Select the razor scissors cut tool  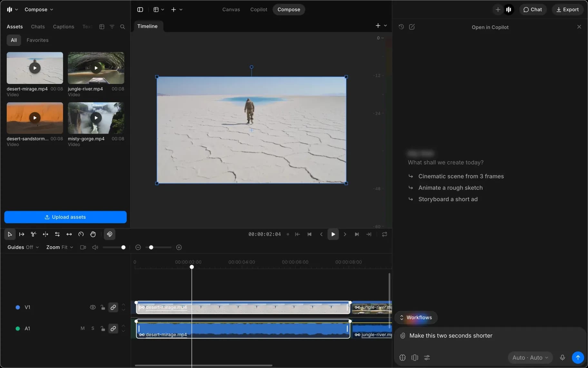(x=34, y=234)
